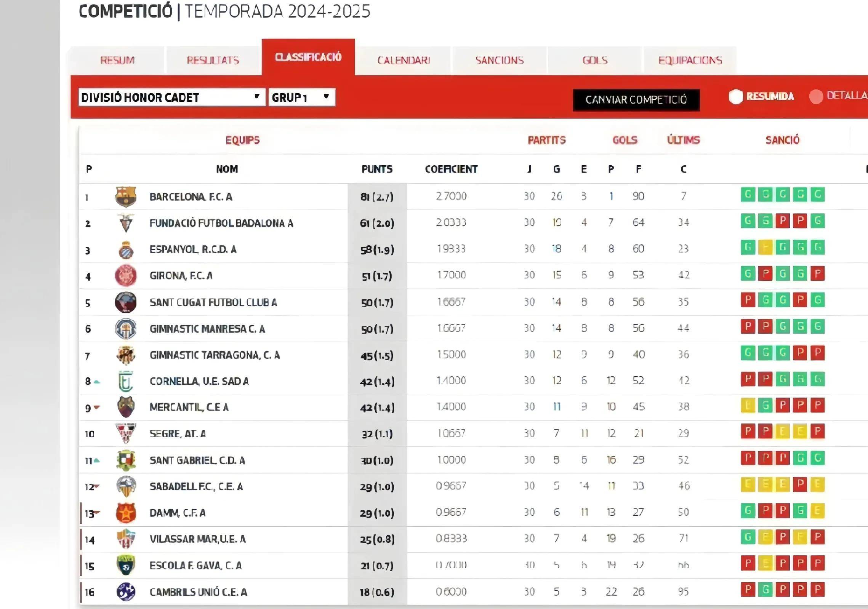Viewport: 868px width, 609px height.
Task: Open the Cambrils Unió C.E. A link
Action: 199,592
